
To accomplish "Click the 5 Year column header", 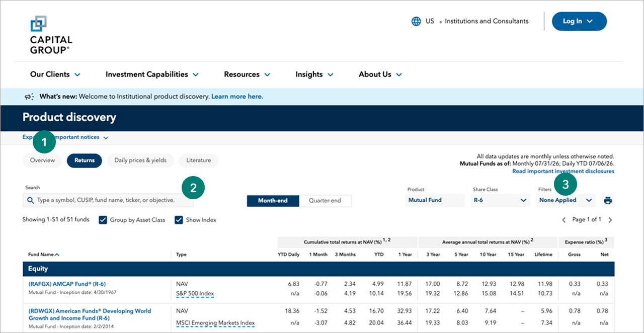I will tap(461, 255).
